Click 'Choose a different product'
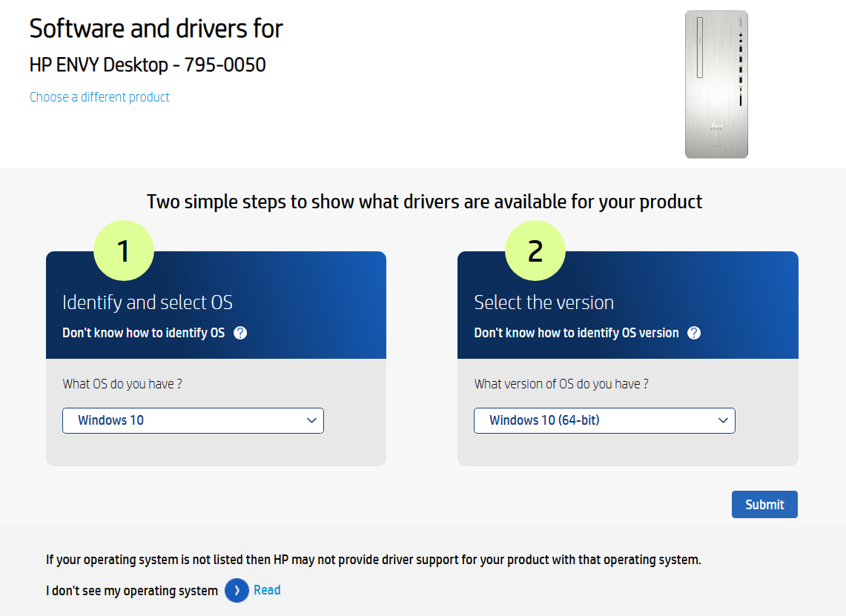 99,97
